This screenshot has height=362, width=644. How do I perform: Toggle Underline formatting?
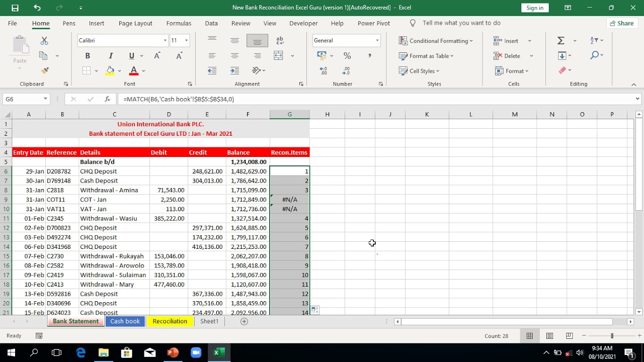132,56
